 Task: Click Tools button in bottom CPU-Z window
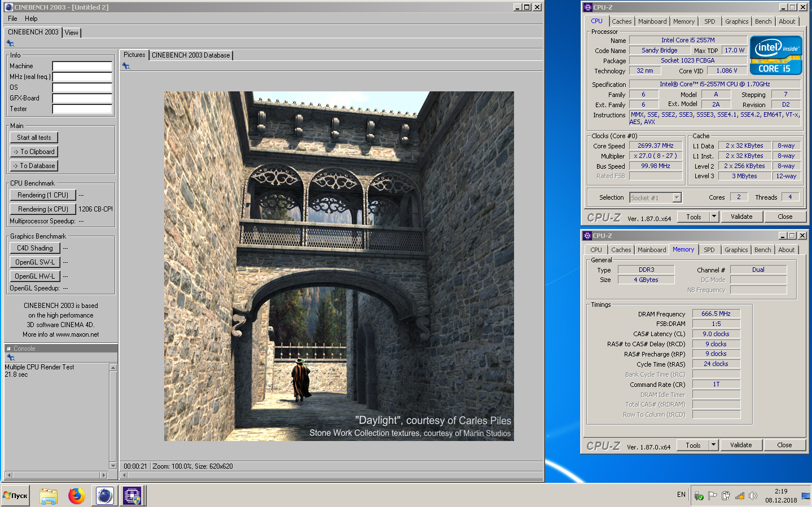[x=693, y=445]
